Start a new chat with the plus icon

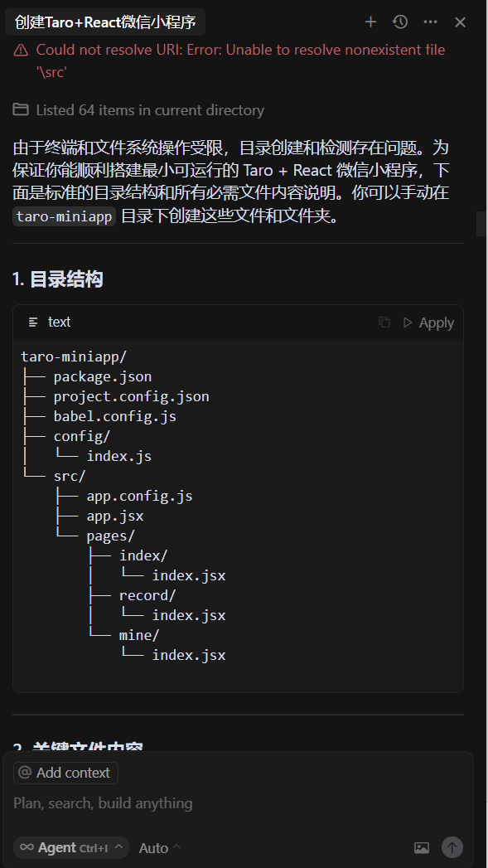pos(370,22)
